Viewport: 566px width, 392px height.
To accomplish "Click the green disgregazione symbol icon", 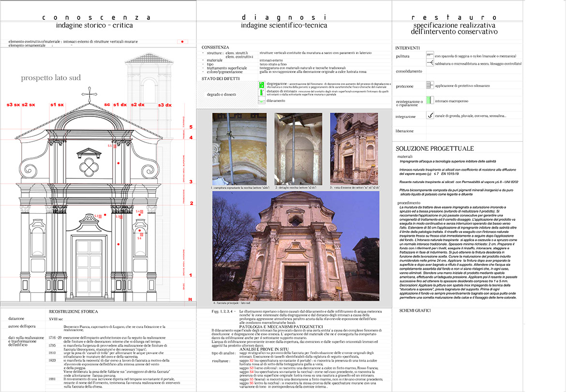I will pyautogui.click(x=261, y=84).
